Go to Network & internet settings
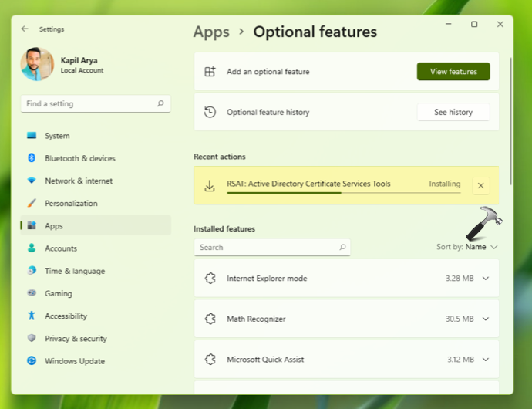The image size is (532, 409). (78, 181)
